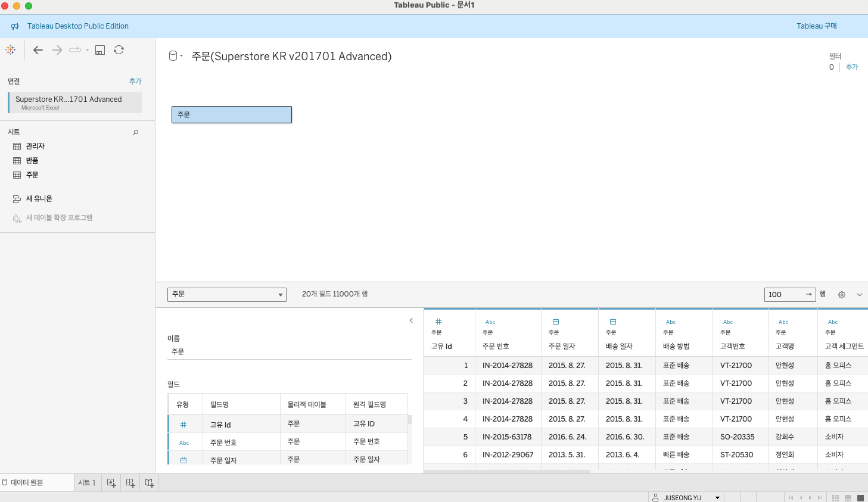The height and width of the screenshot is (502, 868).
Task: Click the data grid horizontal scrollbar
Action: [507, 472]
